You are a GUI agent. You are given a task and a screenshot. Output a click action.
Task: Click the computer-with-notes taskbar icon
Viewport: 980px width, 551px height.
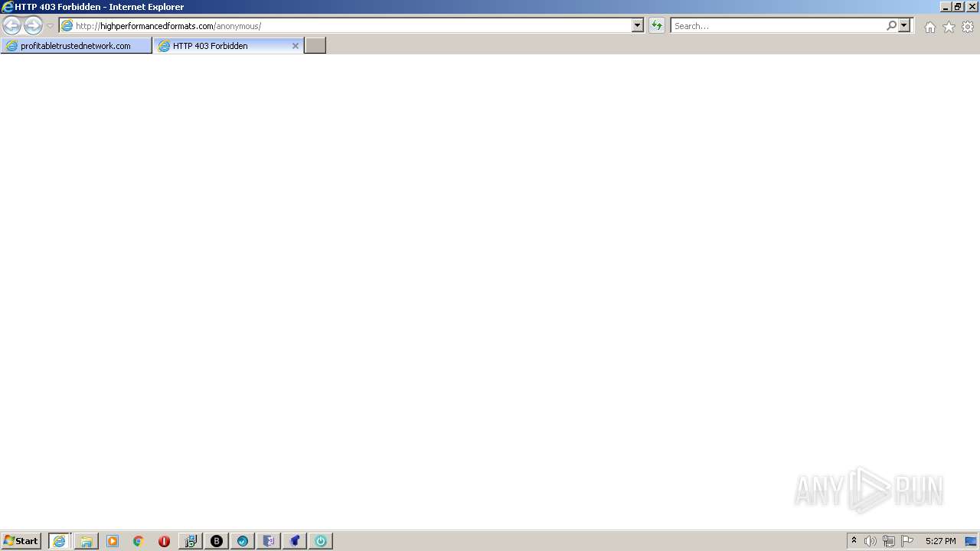(191, 541)
